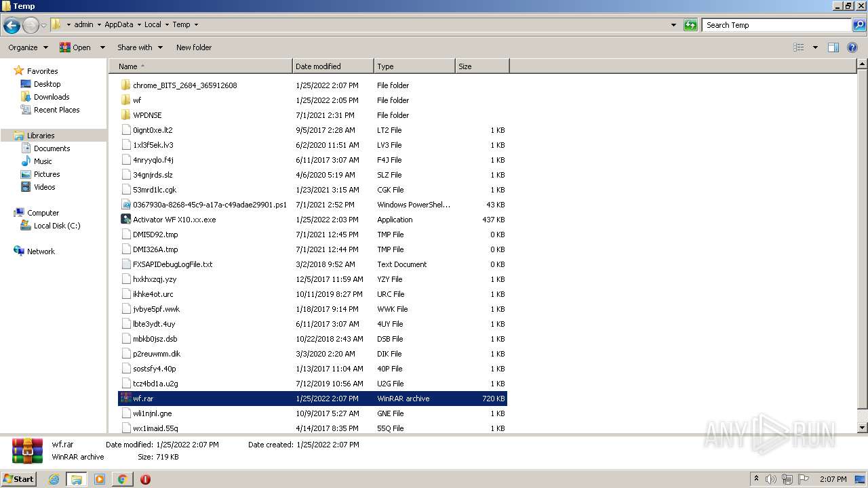Select the chrome_BITS_2684_365912608 folder icon

pyautogui.click(x=125, y=85)
